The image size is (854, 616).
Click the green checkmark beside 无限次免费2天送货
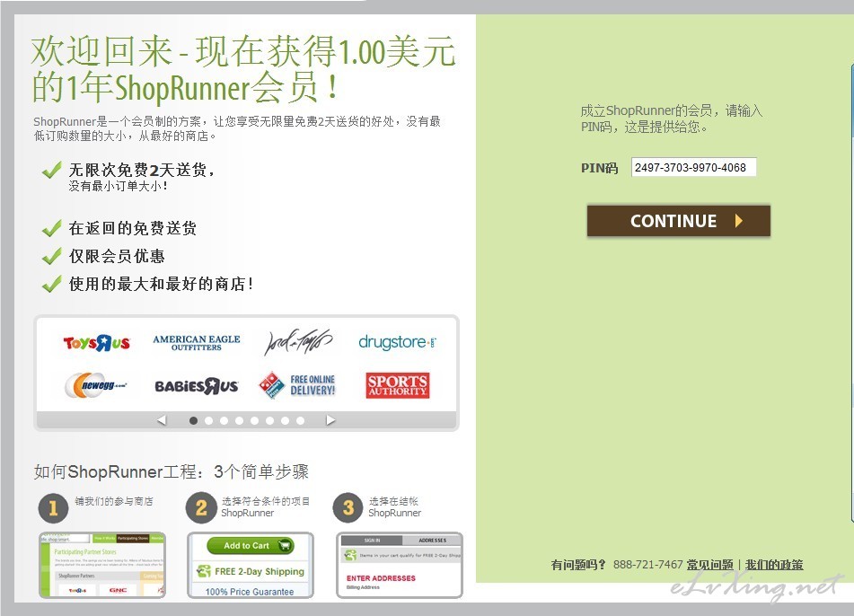tap(52, 171)
